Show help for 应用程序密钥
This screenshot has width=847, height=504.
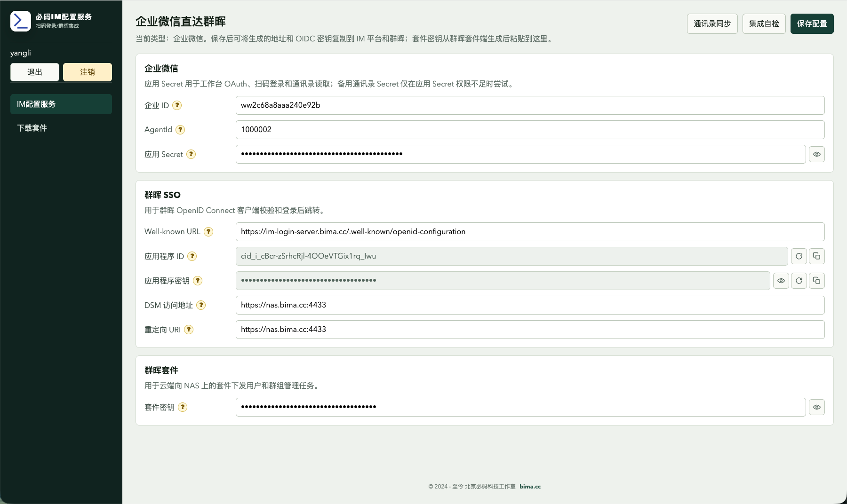tap(198, 281)
